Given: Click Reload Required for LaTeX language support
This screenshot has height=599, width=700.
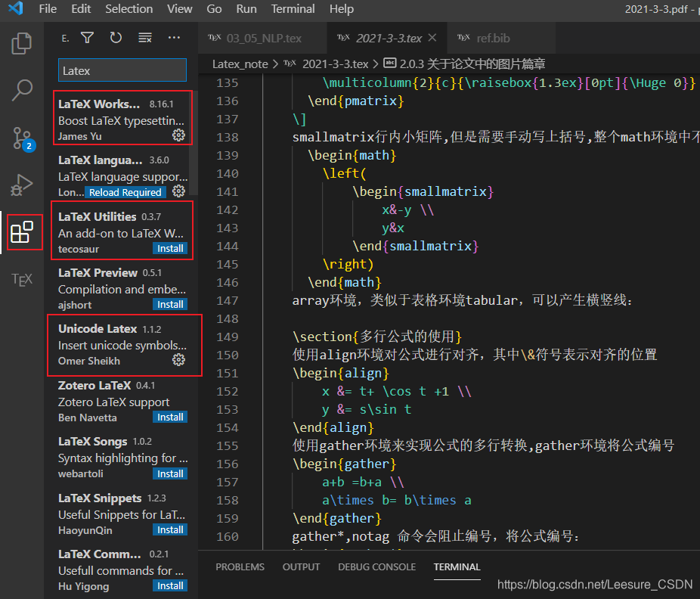Looking at the screenshot, I should (x=125, y=192).
